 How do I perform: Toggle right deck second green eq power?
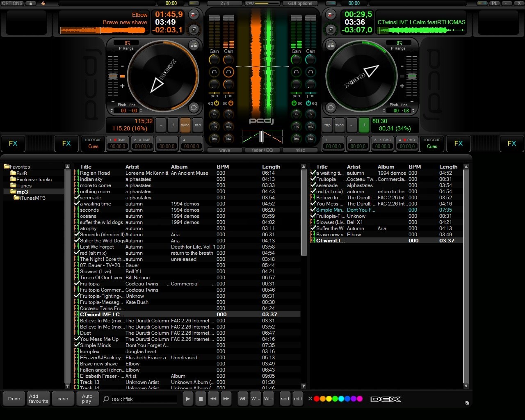308,103
